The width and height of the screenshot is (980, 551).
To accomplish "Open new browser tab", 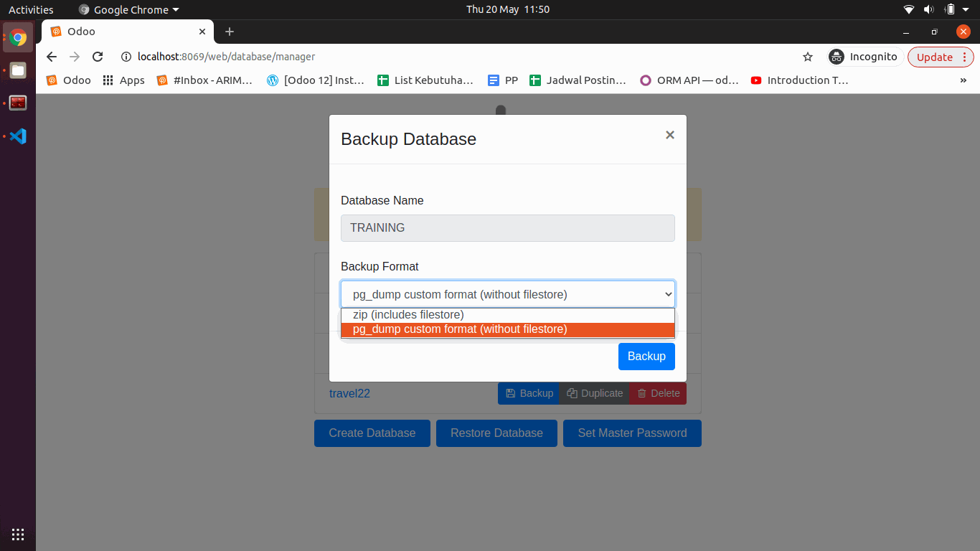I will point(230,32).
